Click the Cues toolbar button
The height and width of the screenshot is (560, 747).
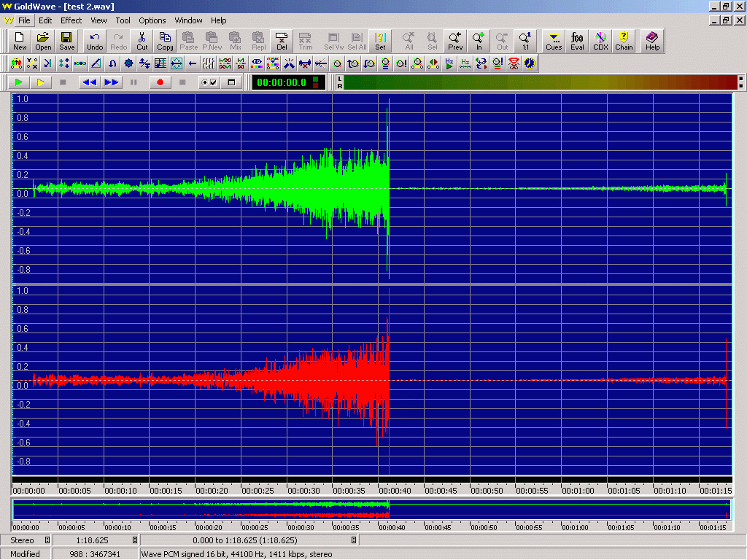point(554,39)
